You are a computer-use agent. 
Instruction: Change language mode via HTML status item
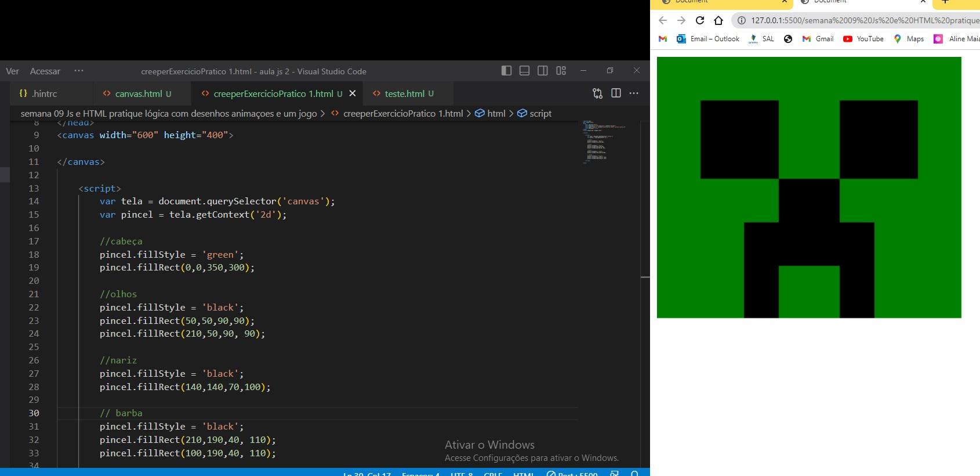coord(523,474)
